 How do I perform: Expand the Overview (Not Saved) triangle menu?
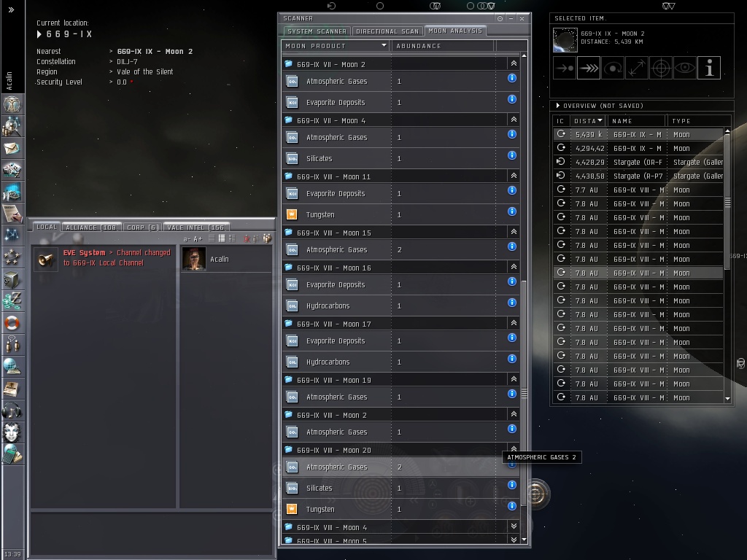558,106
